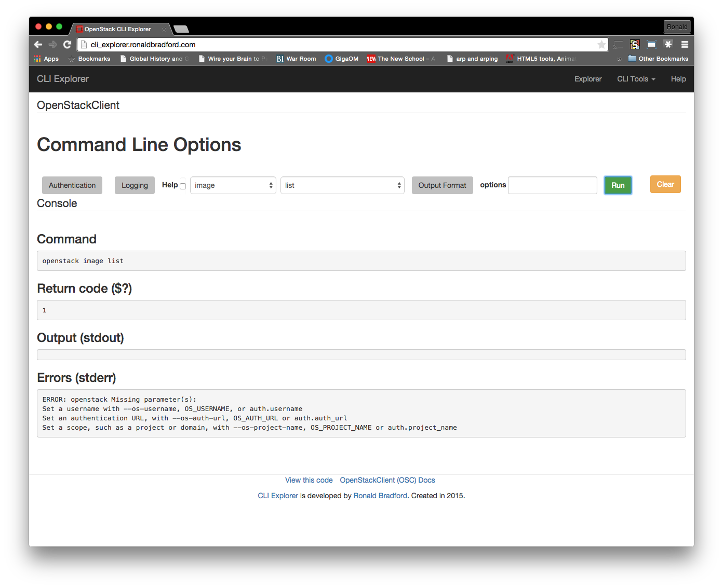Image resolution: width=723 pixels, height=588 pixels.
Task: Open Wire your Brain bookmark
Action: [232, 59]
